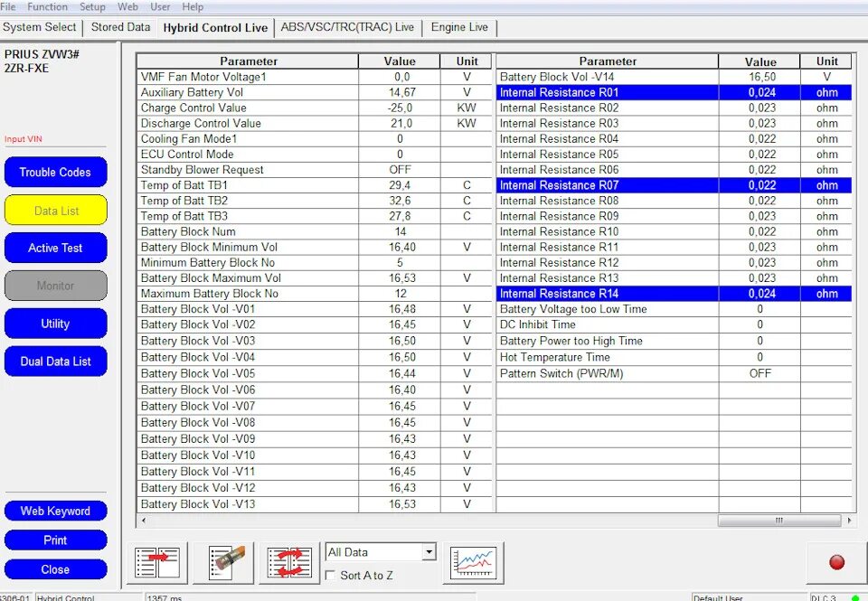The image size is (868, 601).
Task: Select the Hybrid Control Live tab
Action: coord(215,28)
